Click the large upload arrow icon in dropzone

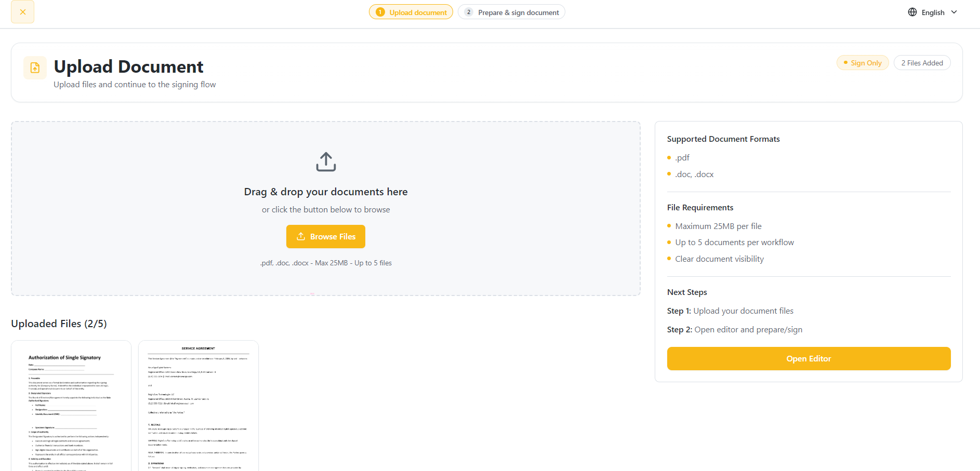[326, 162]
